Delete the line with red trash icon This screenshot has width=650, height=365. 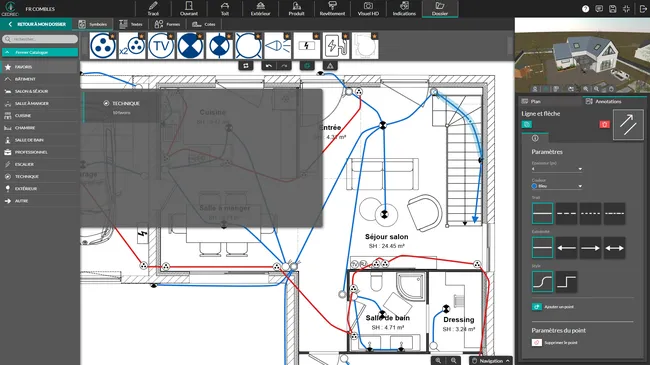(604, 124)
